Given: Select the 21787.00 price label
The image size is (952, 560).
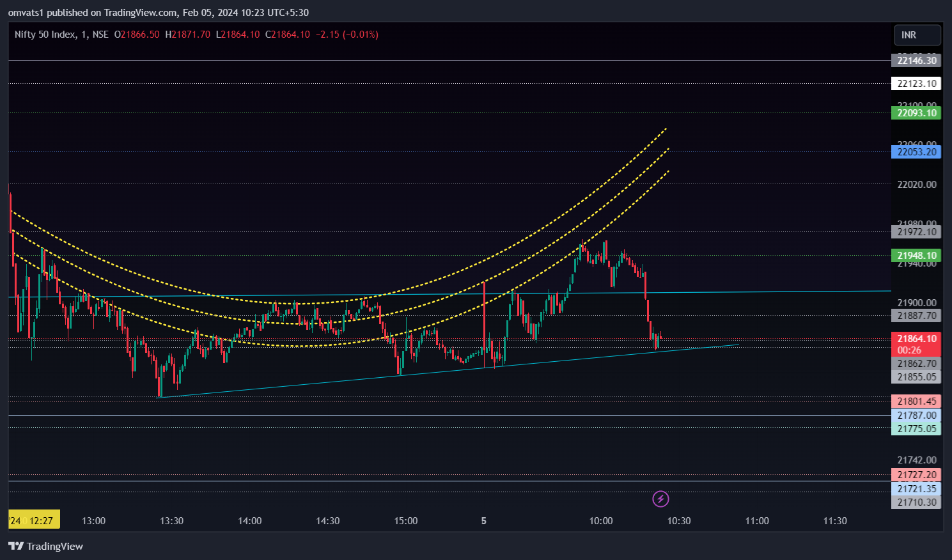Looking at the screenshot, I should pyautogui.click(x=916, y=416).
